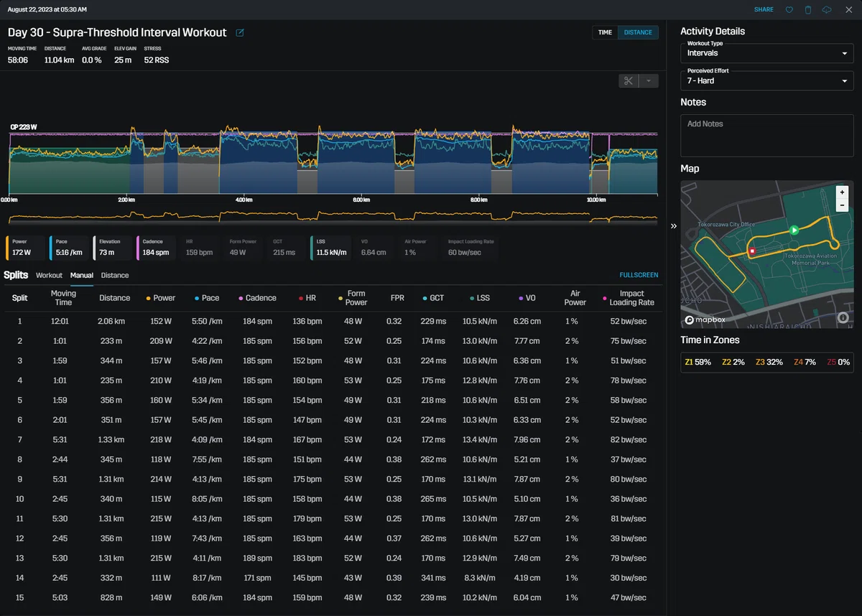
Task: Edit the workout title with pencil icon
Action: pyautogui.click(x=240, y=33)
